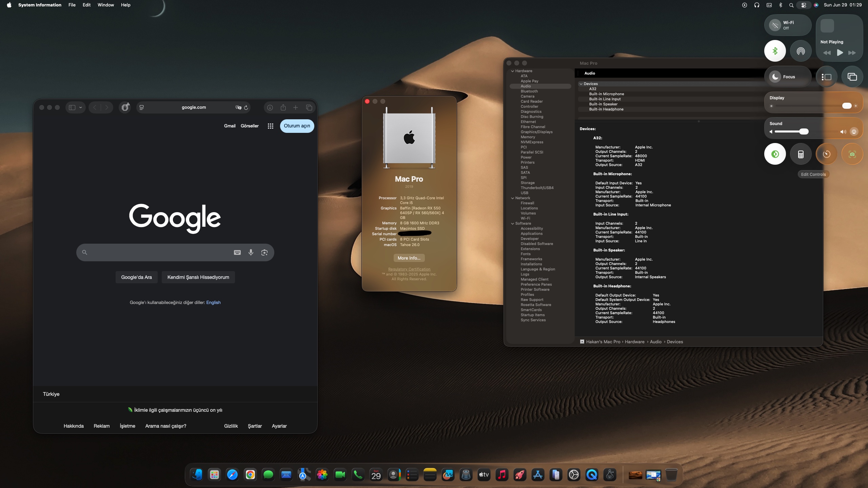
Task: Start voice search via the microphone icon
Action: [251, 252]
